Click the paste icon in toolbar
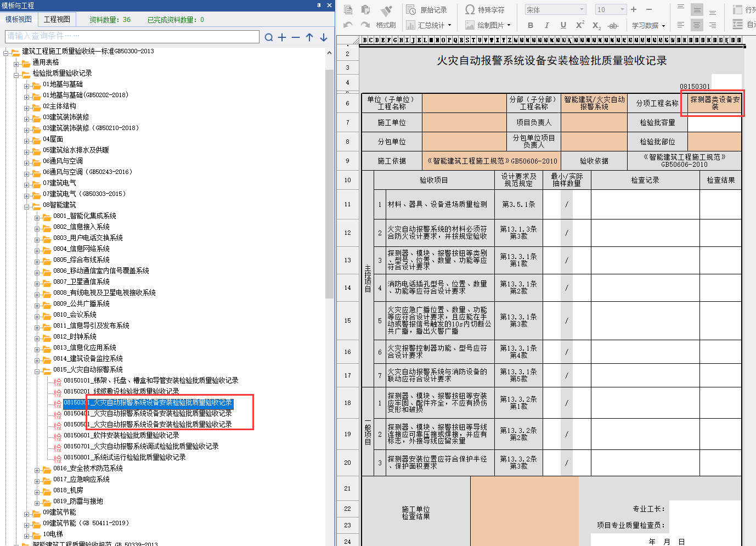The height and width of the screenshot is (546, 756). [365, 10]
